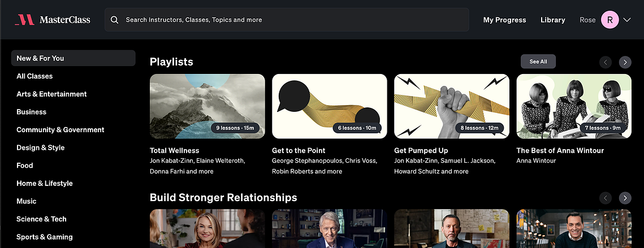Click See All for Playlists

pyautogui.click(x=538, y=62)
